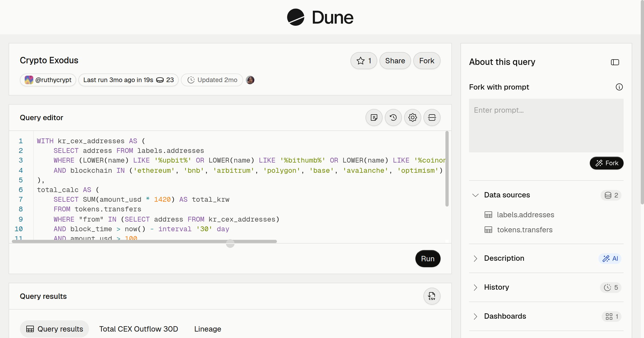Click the Dashboards count badge
The height and width of the screenshot is (338, 644).
pos(612,316)
